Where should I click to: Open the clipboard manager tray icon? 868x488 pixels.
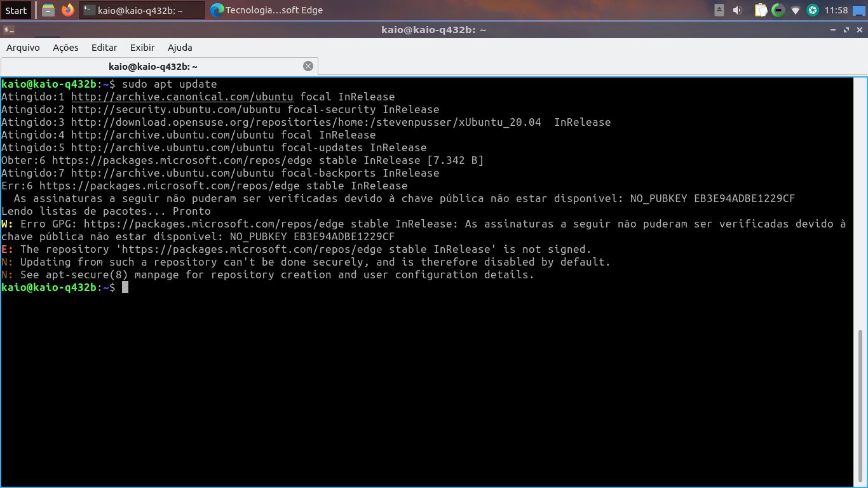click(x=760, y=10)
